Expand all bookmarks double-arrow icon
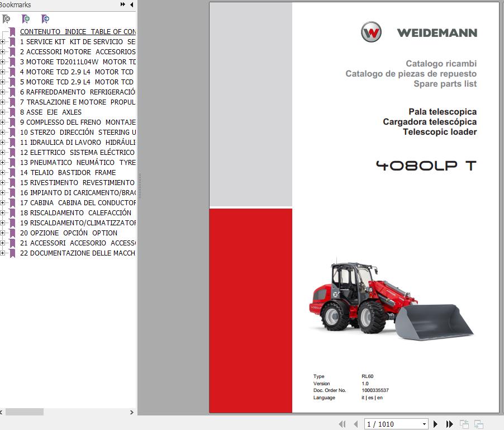 [123, 4]
